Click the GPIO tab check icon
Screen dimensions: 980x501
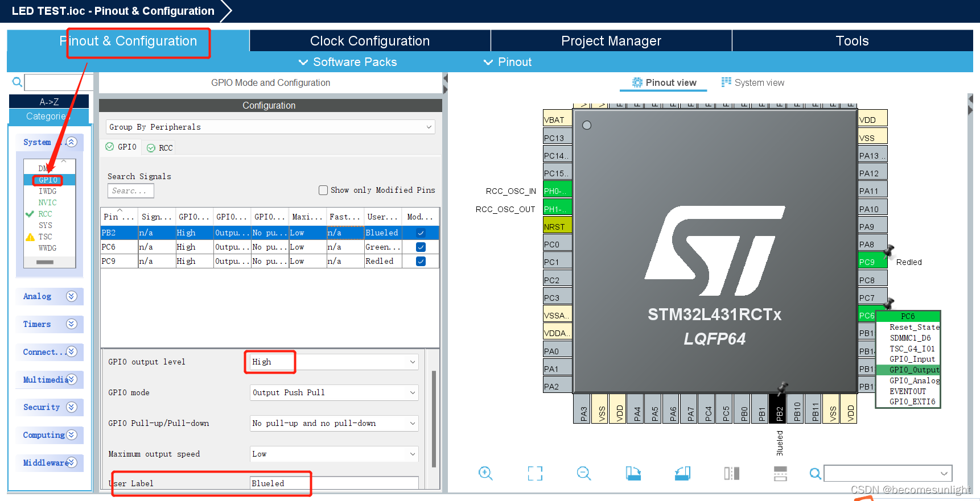[x=110, y=147]
